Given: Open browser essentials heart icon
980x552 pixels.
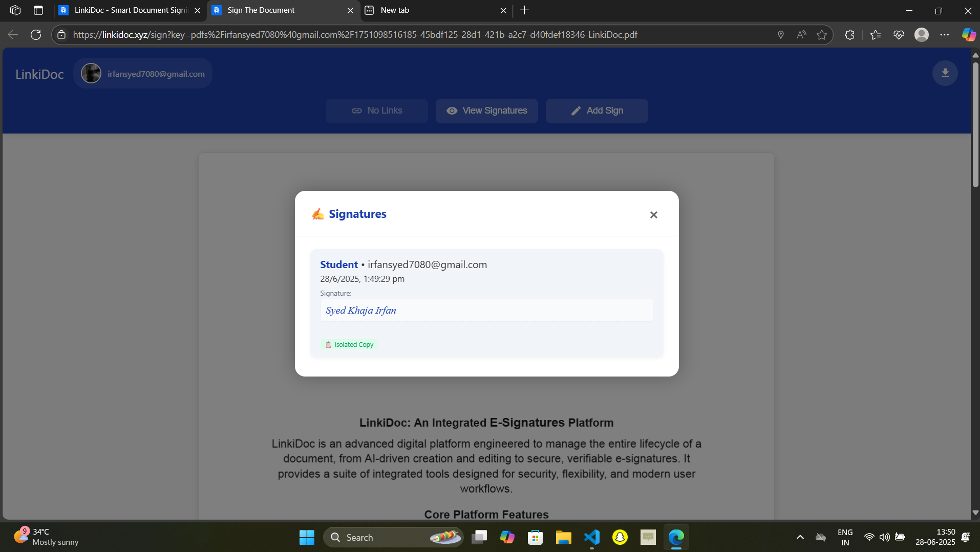Looking at the screenshot, I should coord(899,35).
